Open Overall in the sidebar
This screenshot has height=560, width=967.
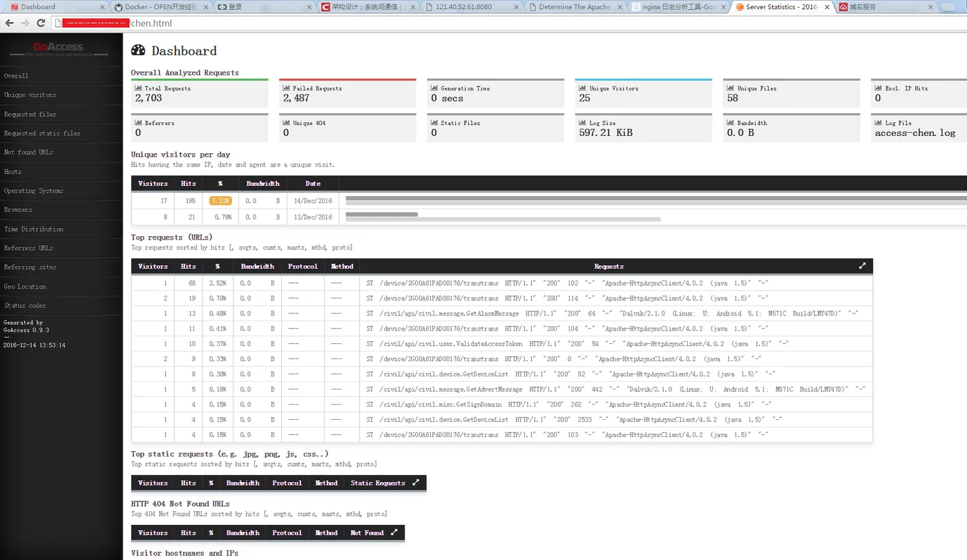(x=61, y=76)
